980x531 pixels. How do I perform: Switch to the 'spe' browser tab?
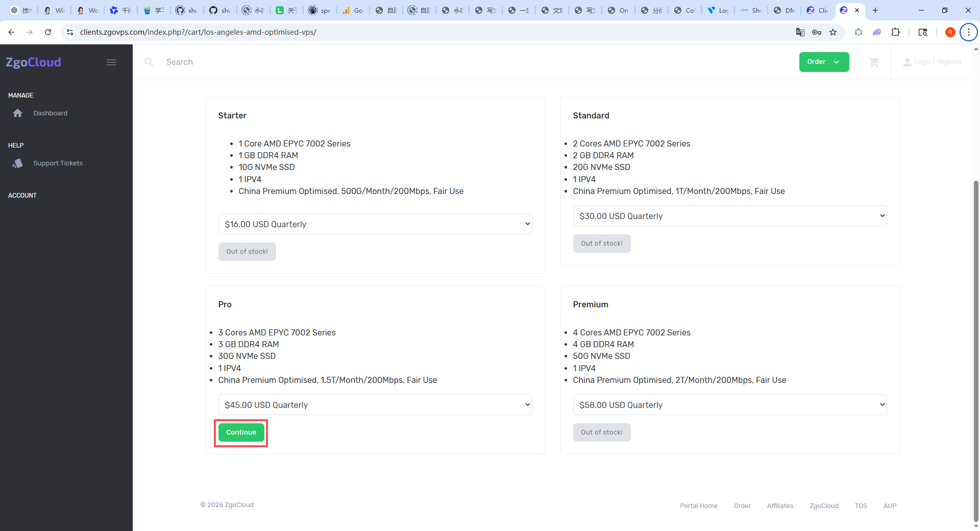pyautogui.click(x=320, y=10)
